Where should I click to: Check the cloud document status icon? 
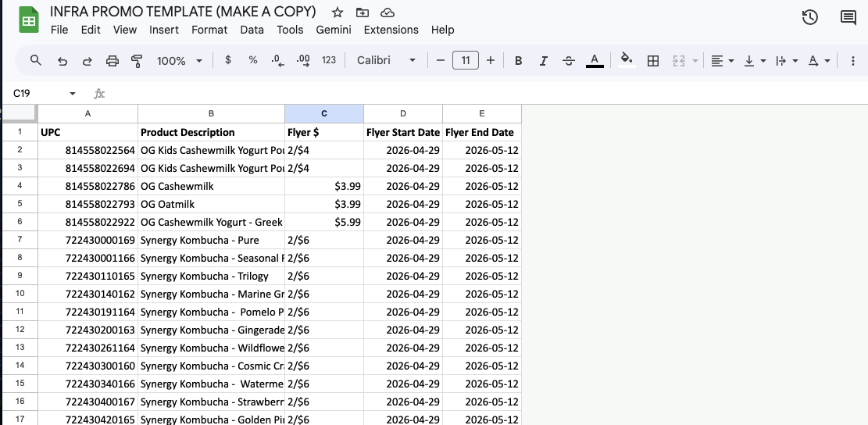pos(388,12)
